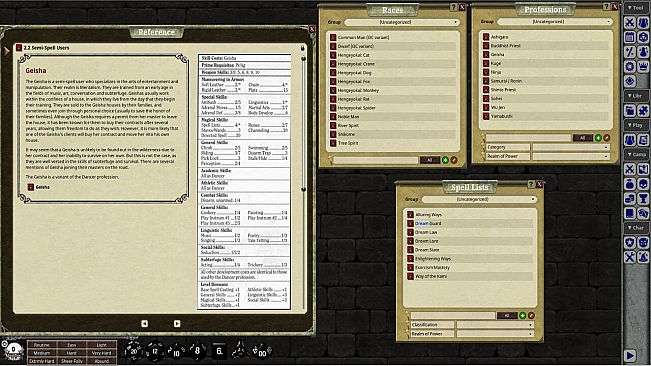This screenshot has height=366, width=651.
Task: Open the coins stack icon in sidebar
Action: [630, 199]
